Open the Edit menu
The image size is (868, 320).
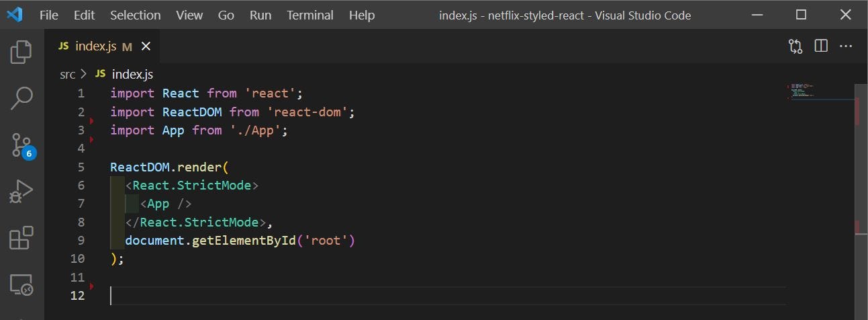[84, 15]
